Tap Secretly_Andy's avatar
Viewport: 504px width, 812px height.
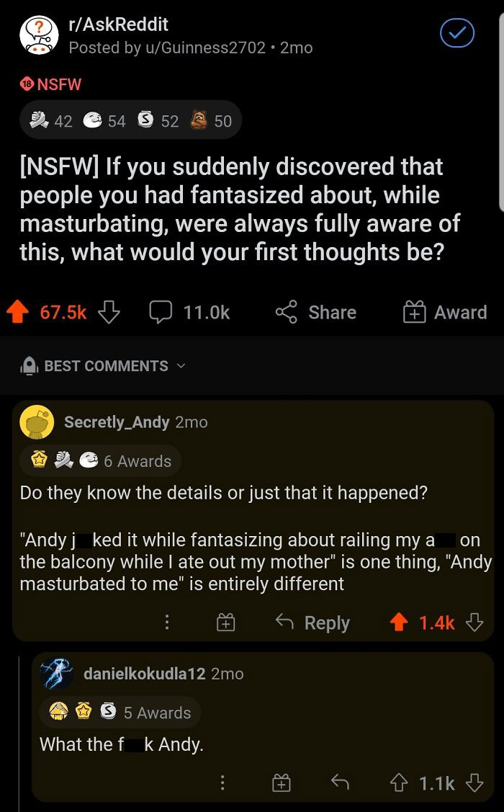coord(37,422)
